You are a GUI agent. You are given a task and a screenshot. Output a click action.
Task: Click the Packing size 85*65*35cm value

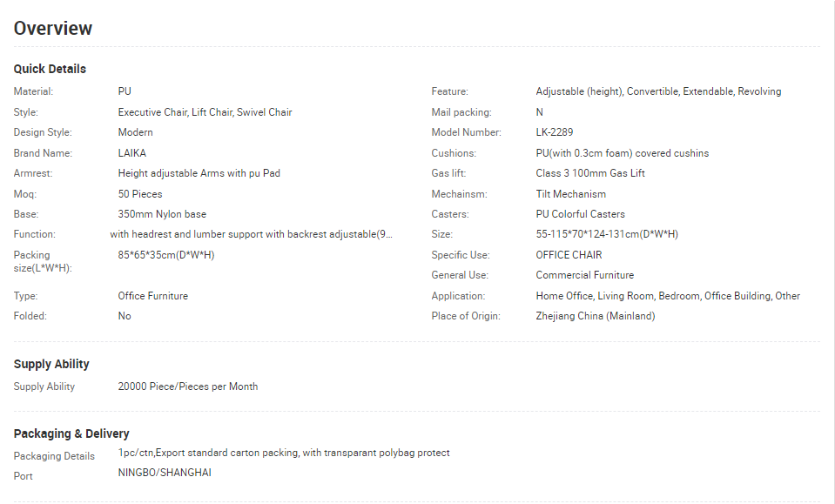(x=166, y=255)
